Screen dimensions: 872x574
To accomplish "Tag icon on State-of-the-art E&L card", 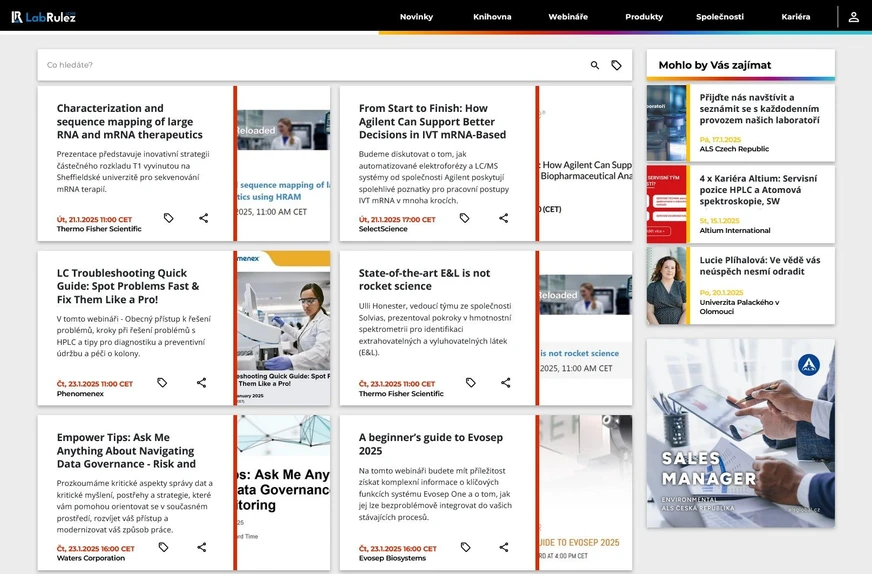I will click(x=470, y=383).
